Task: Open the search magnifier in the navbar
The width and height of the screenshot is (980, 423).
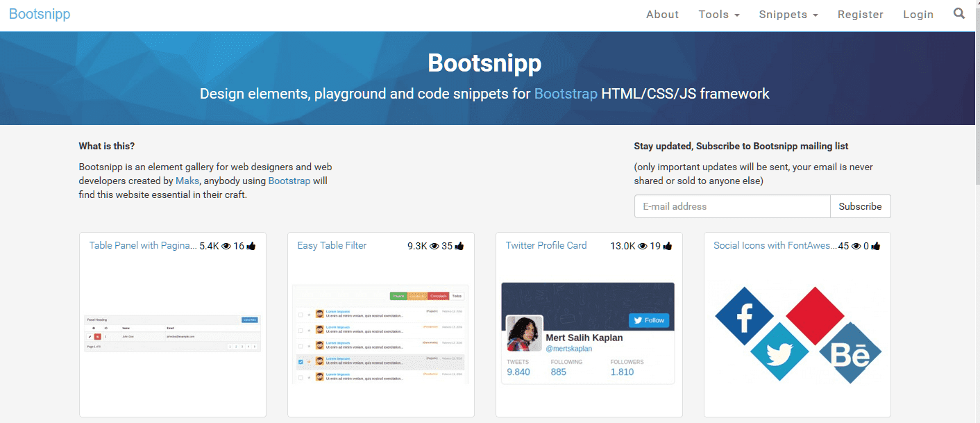Action: click(x=959, y=13)
